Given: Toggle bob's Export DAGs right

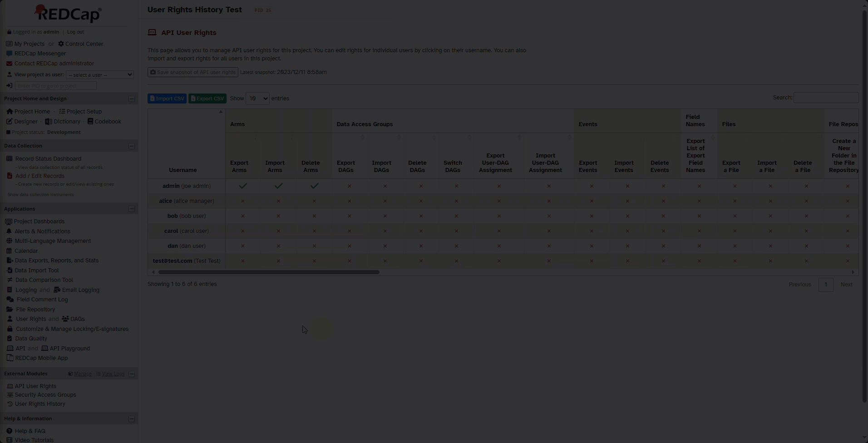Looking at the screenshot, I should 350,216.
